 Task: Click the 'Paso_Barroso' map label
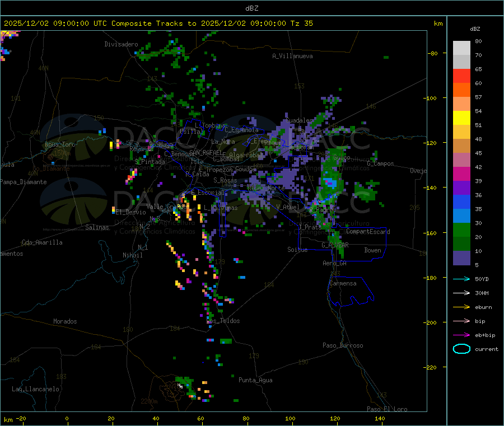[343, 345]
